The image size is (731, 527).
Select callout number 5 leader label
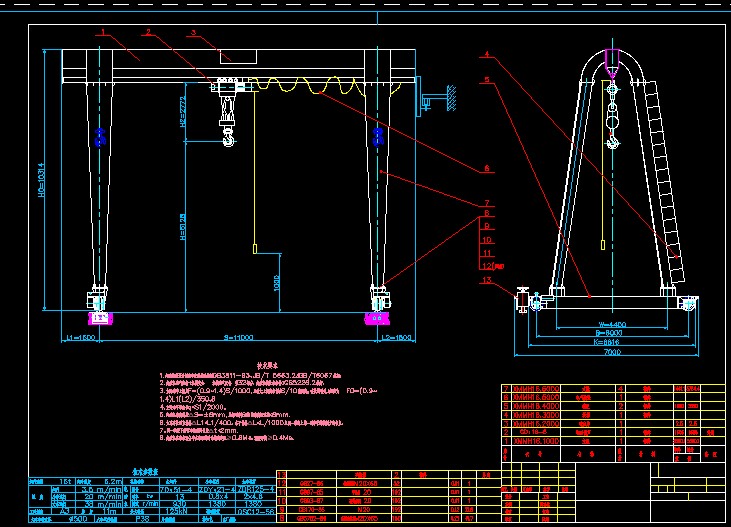click(x=487, y=80)
